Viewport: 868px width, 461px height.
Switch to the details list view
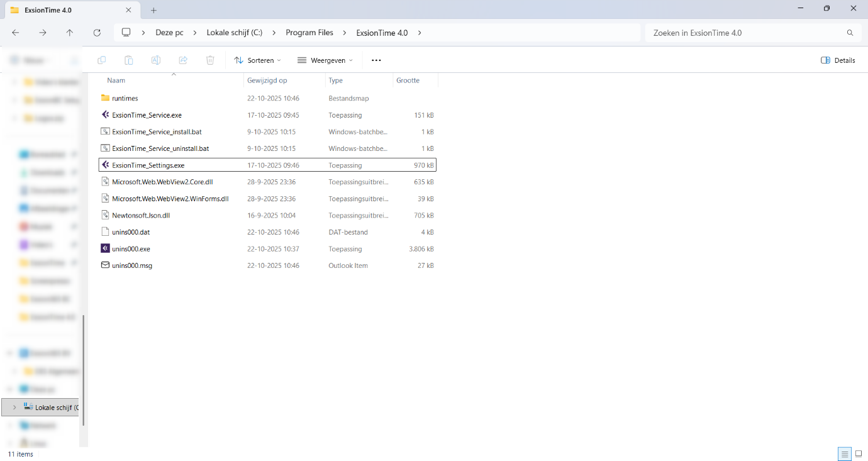845,454
